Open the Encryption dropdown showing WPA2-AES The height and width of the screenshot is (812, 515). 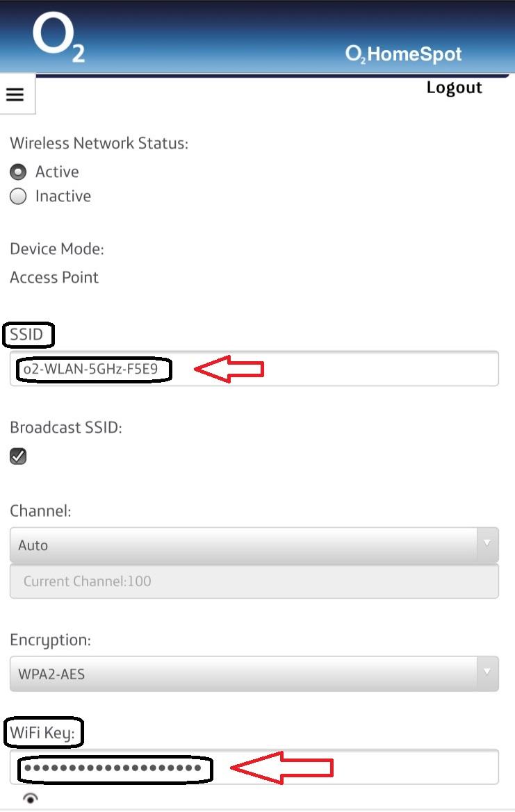coord(254,674)
